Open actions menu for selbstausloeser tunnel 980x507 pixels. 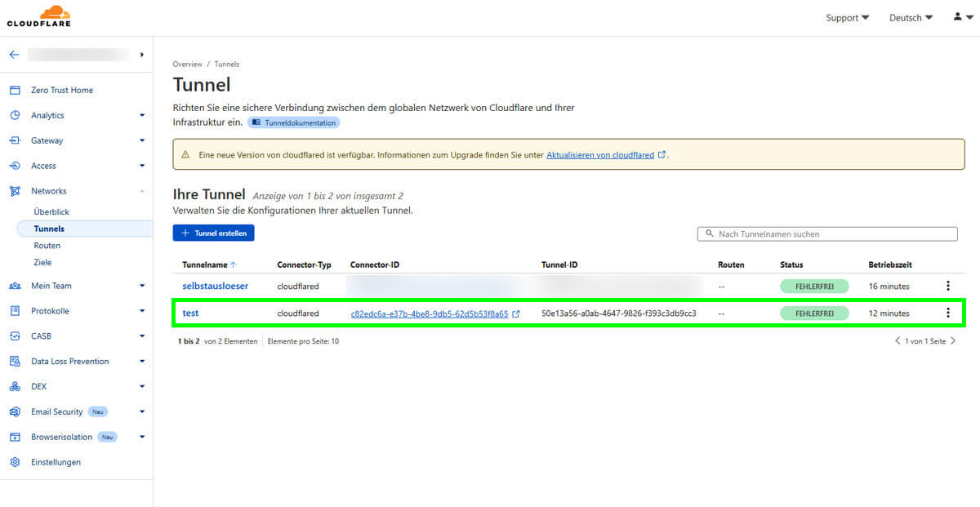point(948,286)
